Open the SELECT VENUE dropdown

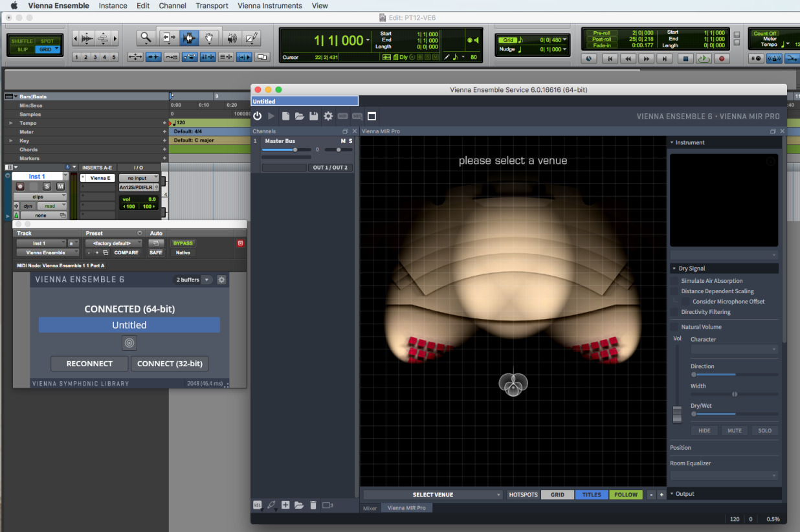point(433,494)
